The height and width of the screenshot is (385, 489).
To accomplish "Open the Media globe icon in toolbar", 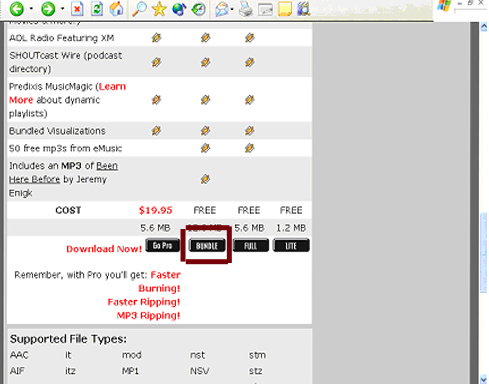I will click(x=179, y=9).
